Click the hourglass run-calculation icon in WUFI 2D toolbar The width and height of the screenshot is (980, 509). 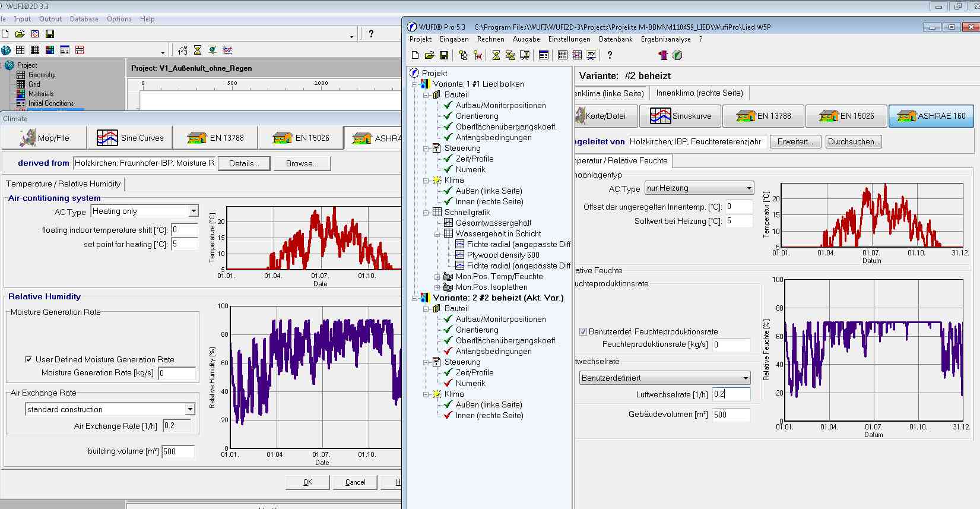(x=198, y=50)
